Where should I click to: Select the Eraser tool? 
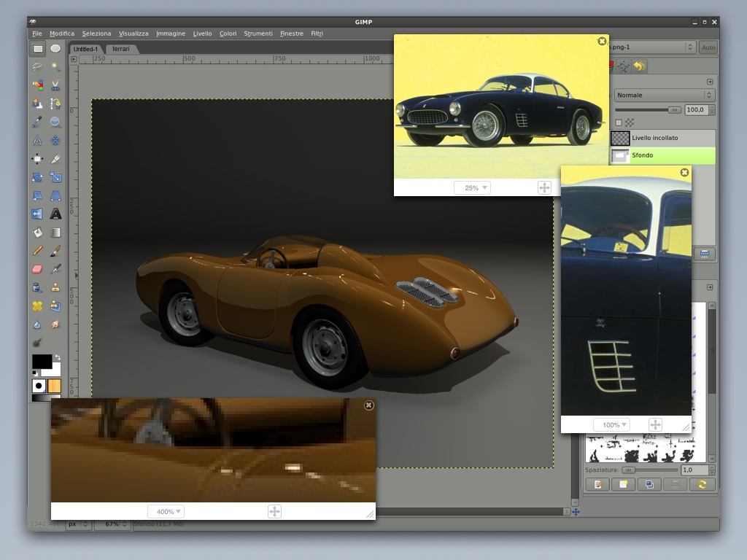pos(37,269)
